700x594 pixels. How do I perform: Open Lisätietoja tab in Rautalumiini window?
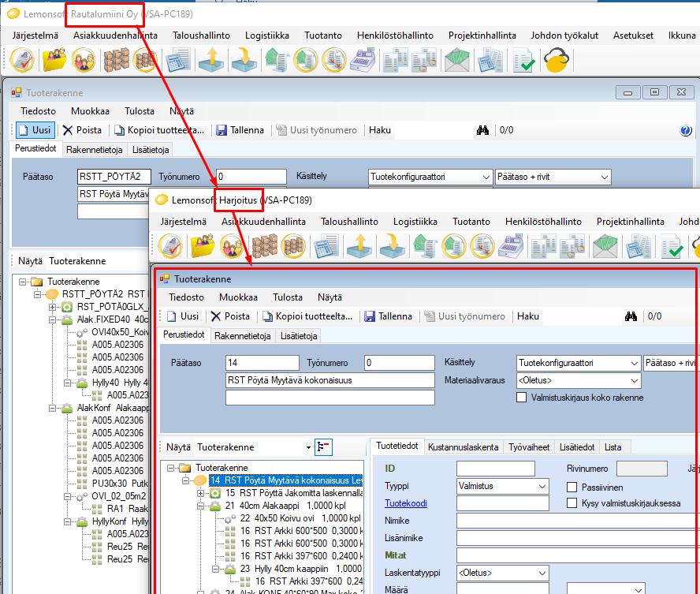point(151,150)
